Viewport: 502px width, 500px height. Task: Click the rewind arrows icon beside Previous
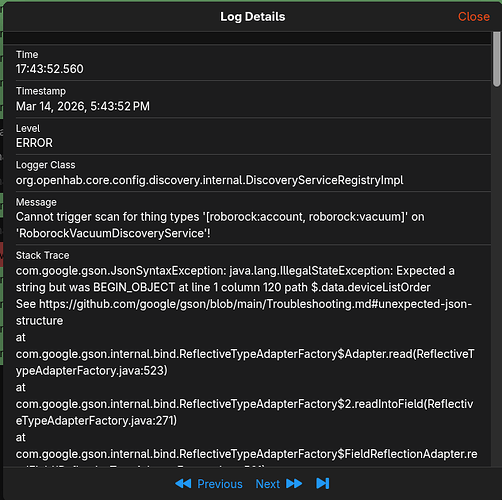(x=183, y=483)
